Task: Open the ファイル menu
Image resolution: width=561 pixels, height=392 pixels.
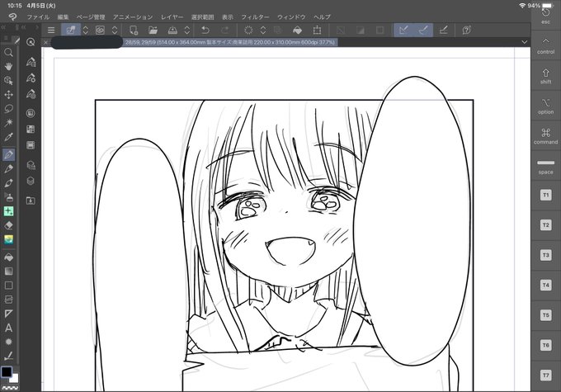Action: click(x=38, y=17)
